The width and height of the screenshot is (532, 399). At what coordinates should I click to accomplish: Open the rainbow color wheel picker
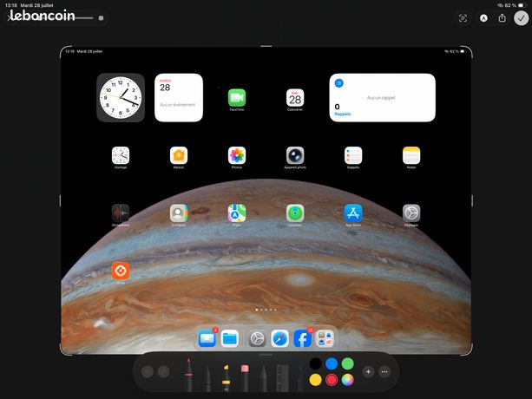(x=347, y=380)
